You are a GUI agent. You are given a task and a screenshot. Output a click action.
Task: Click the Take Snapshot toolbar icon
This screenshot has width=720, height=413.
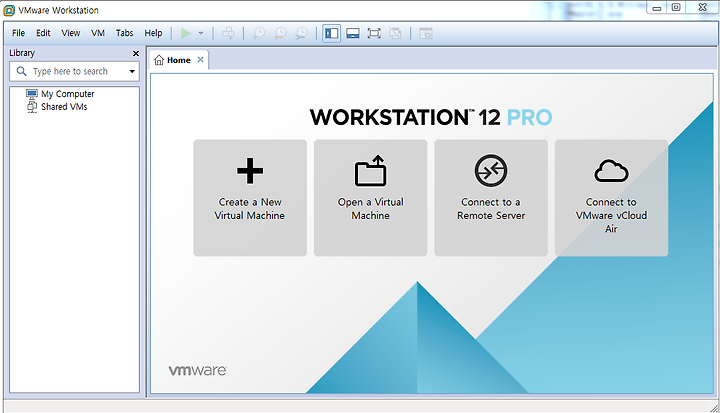pos(259,33)
